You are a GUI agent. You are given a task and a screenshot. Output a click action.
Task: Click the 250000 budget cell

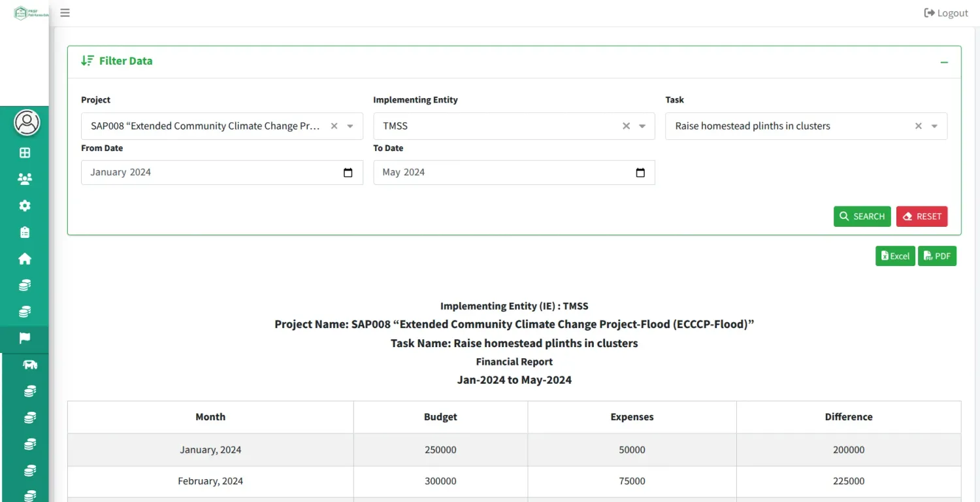pyautogui.click(x=440, y=450)
